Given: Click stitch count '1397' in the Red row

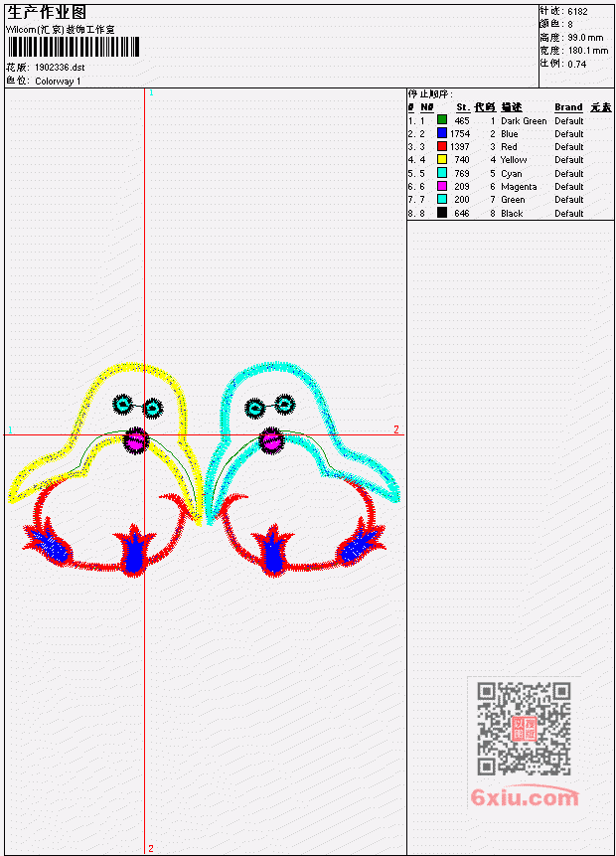Looking at the screenshot, I should 459,147.
